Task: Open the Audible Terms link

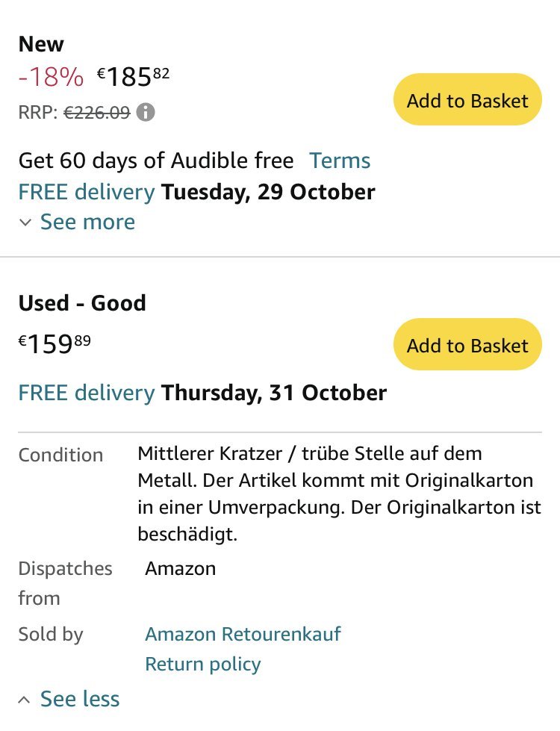Action: [x=340, y=161]
